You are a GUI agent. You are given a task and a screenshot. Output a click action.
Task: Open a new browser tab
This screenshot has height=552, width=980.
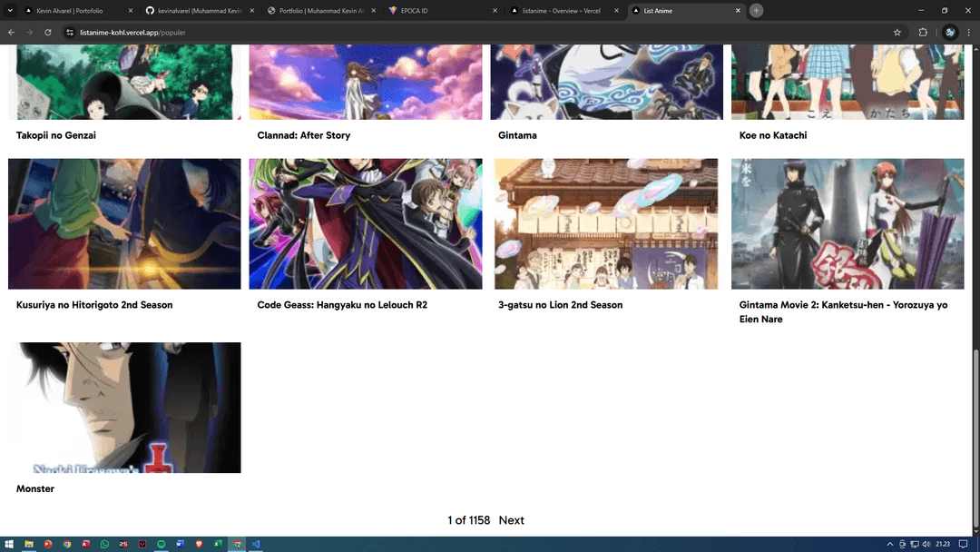[756, 10]
